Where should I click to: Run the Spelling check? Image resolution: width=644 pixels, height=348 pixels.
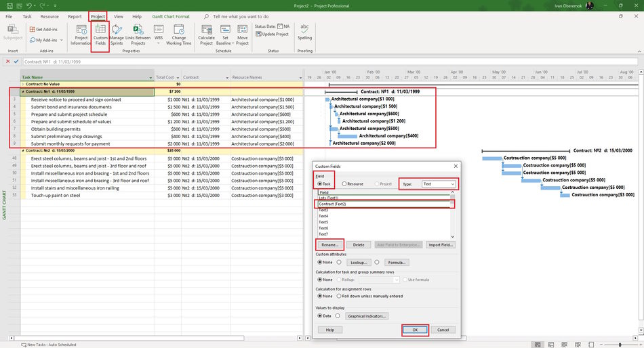(304, 32)
